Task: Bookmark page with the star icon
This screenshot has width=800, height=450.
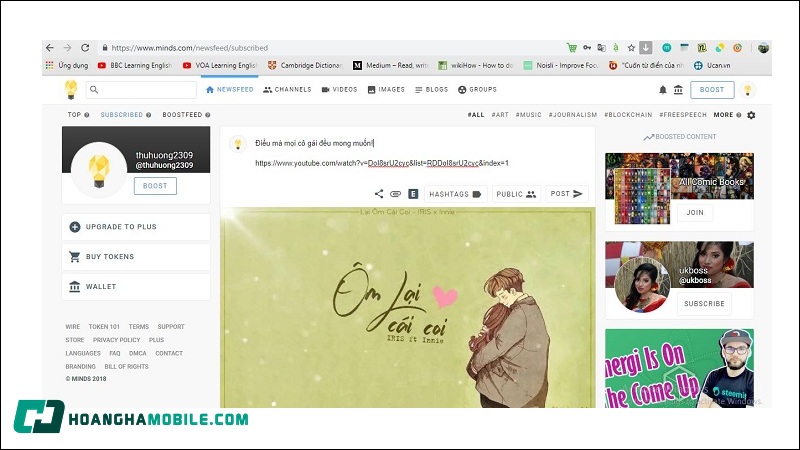Action: pos(630,47)
